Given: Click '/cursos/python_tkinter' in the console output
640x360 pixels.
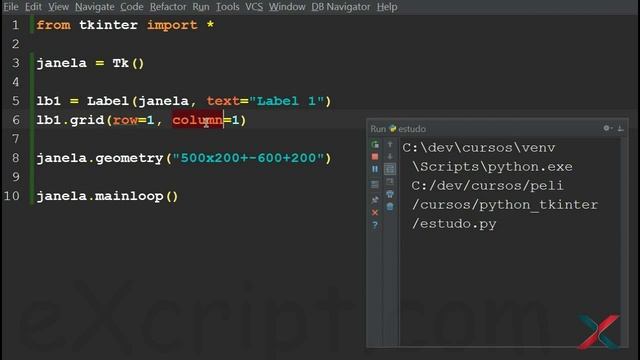Looking at the screenshot, I should click(x=505, y=205).
